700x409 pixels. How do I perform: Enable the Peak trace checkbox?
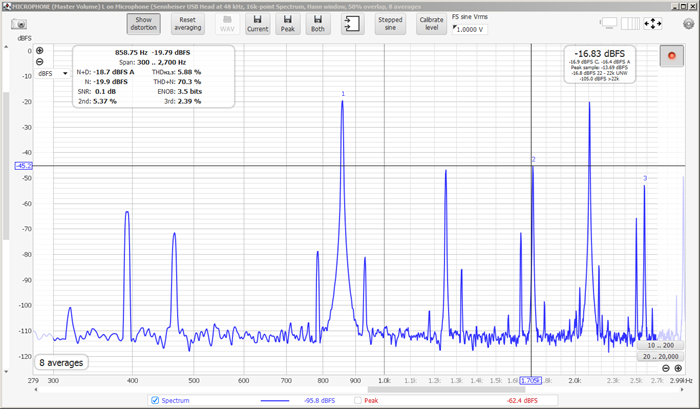pos(357,400)
